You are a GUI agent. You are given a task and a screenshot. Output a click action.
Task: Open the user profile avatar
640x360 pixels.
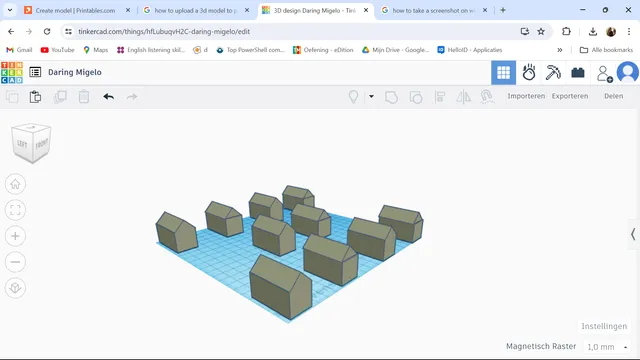(627, 72)
